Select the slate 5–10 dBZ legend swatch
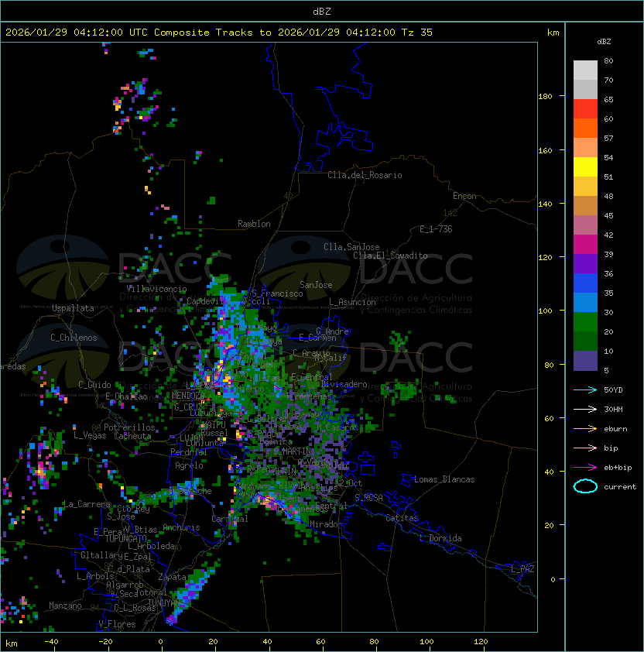Viewport: 644px width, 652px height. (x=585, y=361)
